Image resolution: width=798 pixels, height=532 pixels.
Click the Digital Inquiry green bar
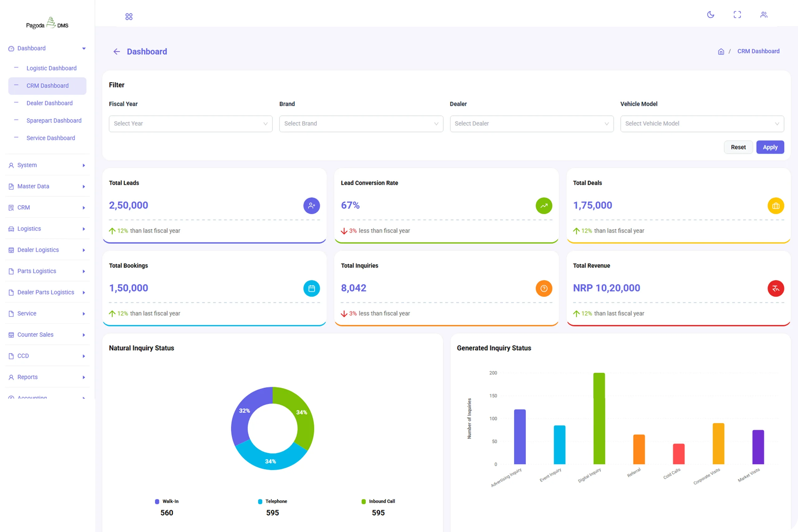click(599, 418)
